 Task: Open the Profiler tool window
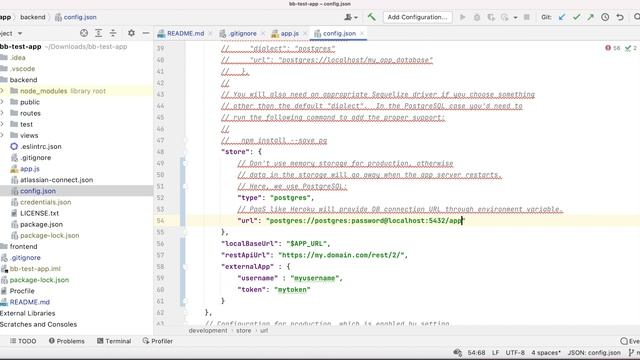pos(158,341)
